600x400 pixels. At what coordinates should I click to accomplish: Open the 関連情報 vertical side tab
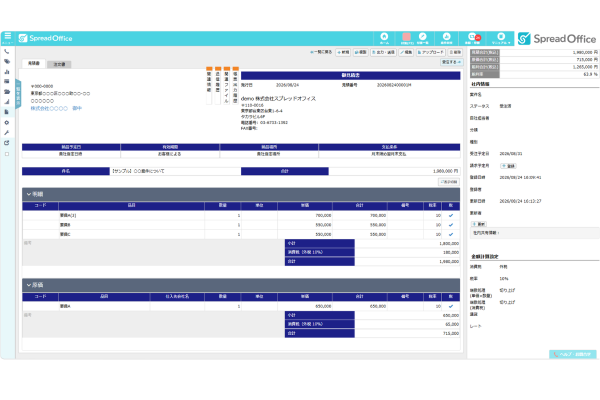[209, 85]
